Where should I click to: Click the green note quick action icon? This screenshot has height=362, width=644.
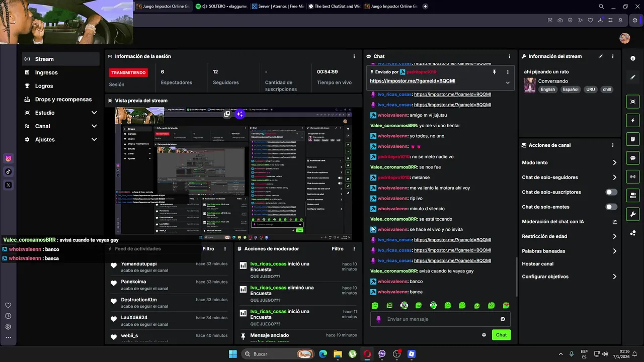633,139
